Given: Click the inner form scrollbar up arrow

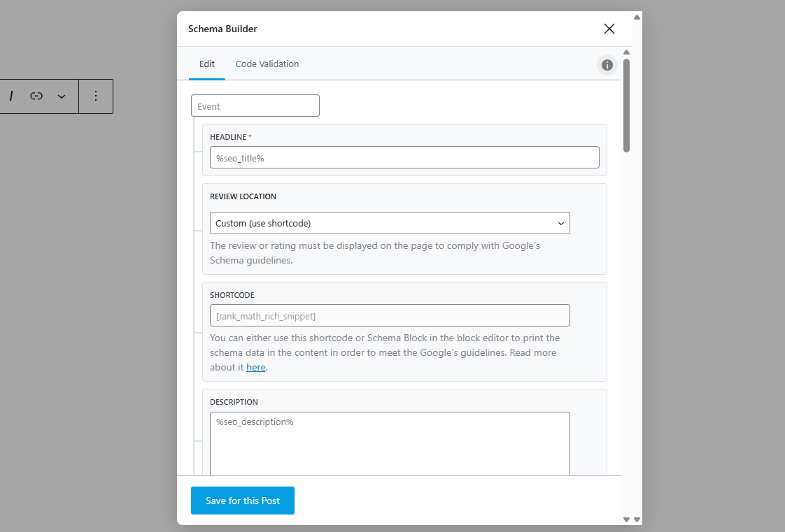Looking at the screenshot, I should coord(627,52).
